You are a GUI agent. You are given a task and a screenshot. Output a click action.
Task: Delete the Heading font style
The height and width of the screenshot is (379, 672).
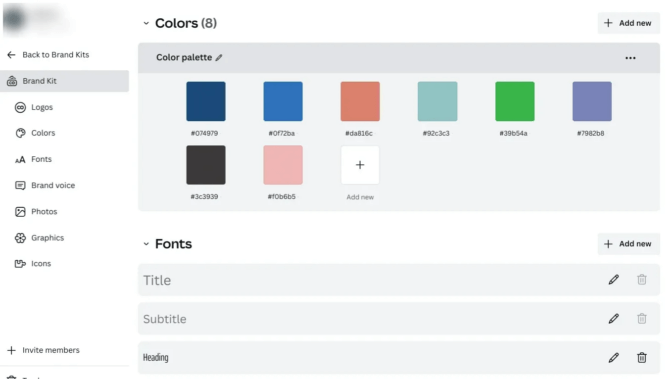pos(642,358)
